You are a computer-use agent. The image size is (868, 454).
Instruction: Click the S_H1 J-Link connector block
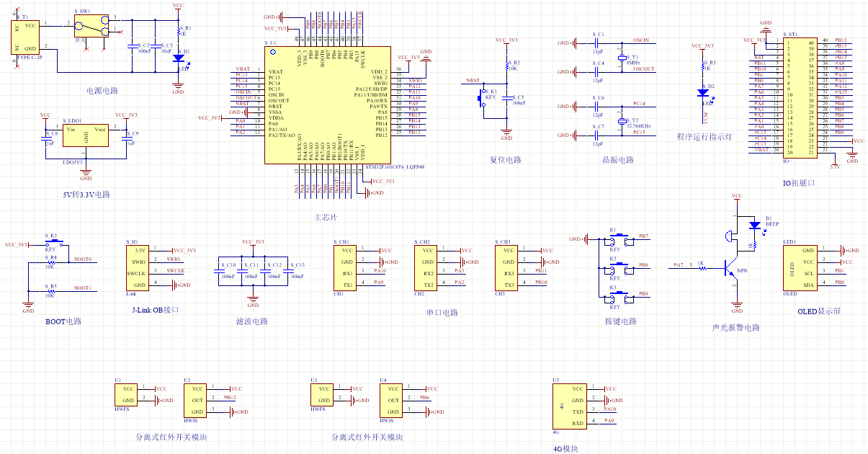coord(139,267)
